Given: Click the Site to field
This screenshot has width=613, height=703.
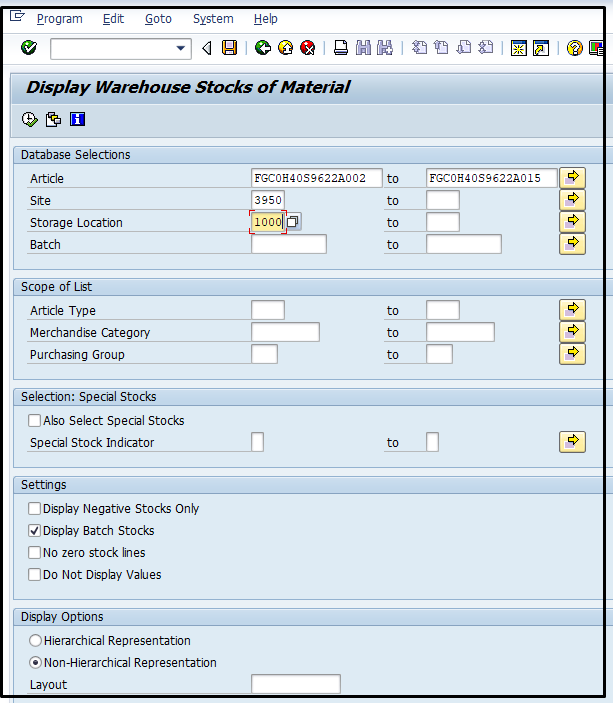Looking at the screenshot, I should coord(443,200).
